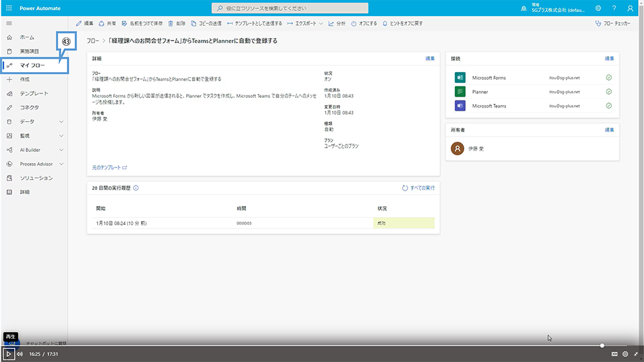Open the account profile icon
The height and width of the screenshot is (362, 644).
point(630,8)
